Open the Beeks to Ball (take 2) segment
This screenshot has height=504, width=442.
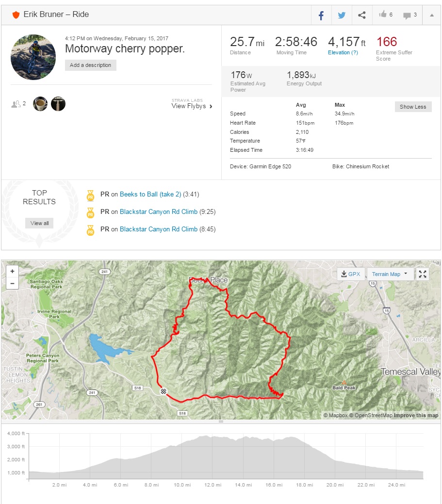tap(150, 195)
